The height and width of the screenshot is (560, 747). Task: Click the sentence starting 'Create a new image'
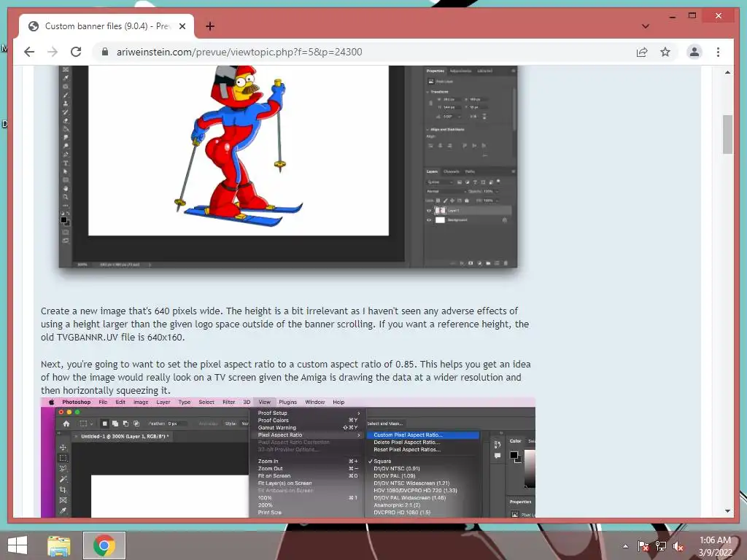(132, 311)
